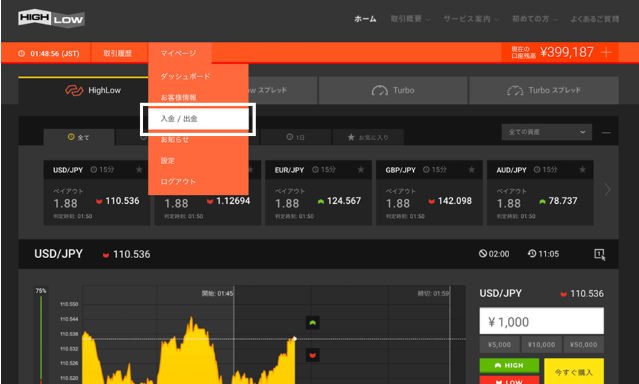
Task: Expand the サービス案内 header menu
Action: click(471, 19)
